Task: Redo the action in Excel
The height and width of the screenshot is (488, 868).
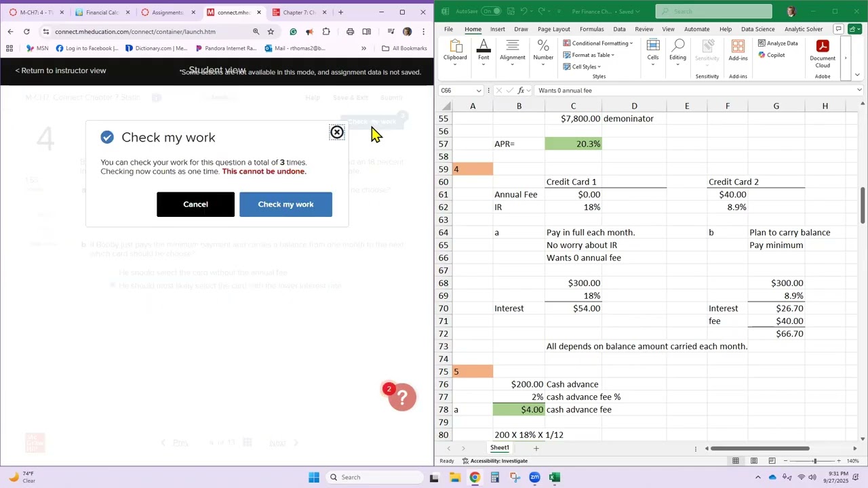Action: pyautogui.click(x=542, y=12)
